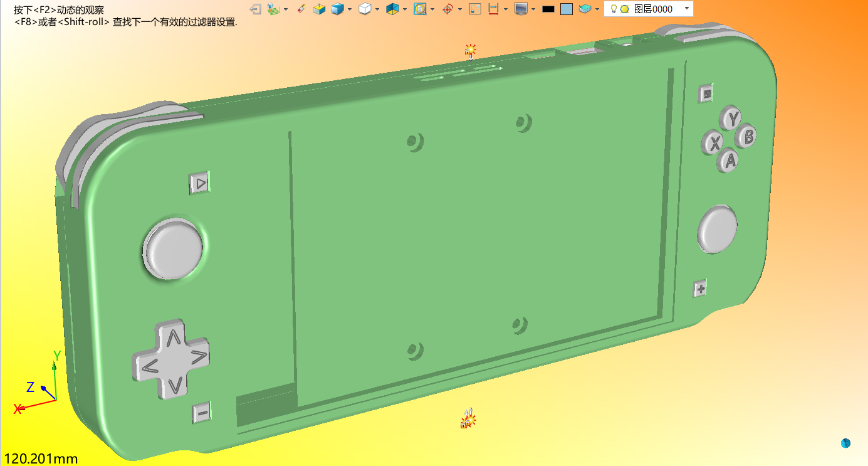Screen dimensions: 868x466
Task: Select the right analog stick on model
Action: pos(717,228)
